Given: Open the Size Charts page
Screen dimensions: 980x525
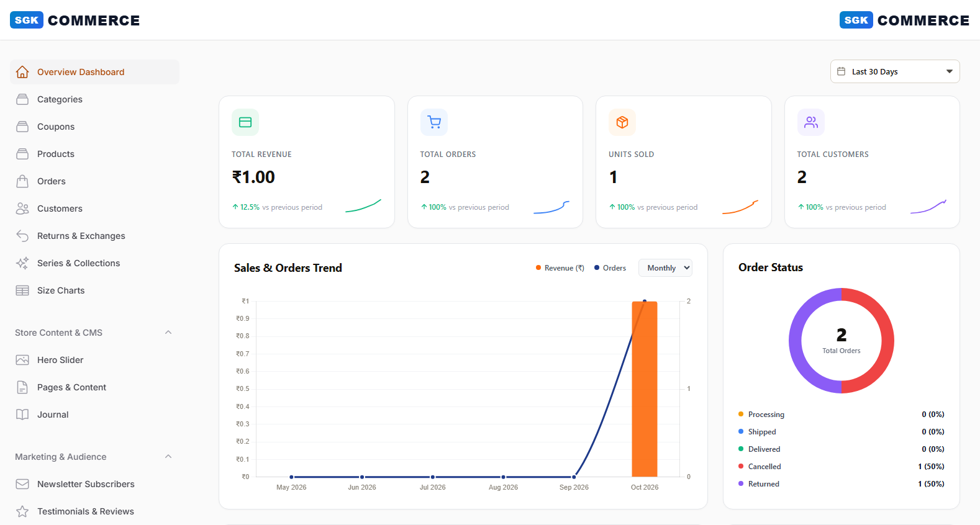Looking at the screenshot, I should pos(94,290).
